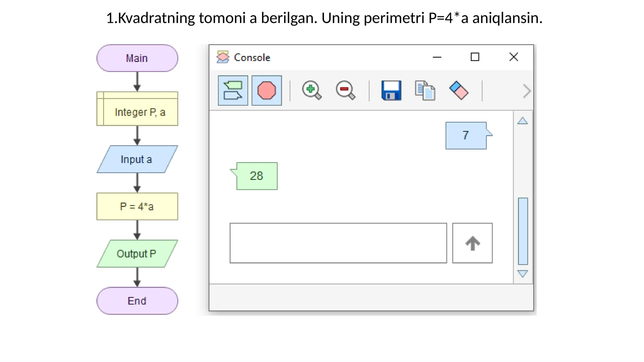Click scrollbar down arrow

tap(522, 274)
